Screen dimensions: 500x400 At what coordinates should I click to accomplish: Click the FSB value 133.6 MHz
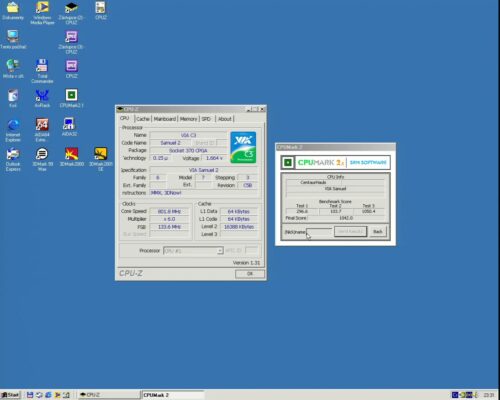click(x=169, y=227)
